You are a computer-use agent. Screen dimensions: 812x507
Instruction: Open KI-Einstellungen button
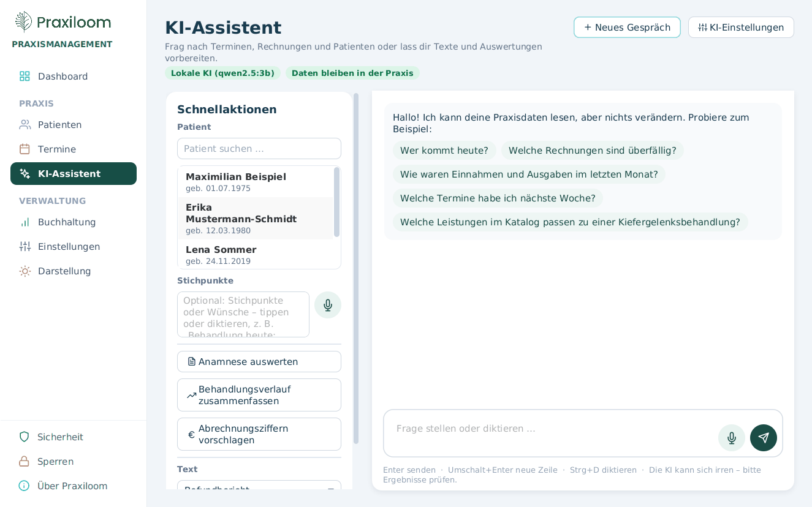pyautogui.click(x=741, y=27)
